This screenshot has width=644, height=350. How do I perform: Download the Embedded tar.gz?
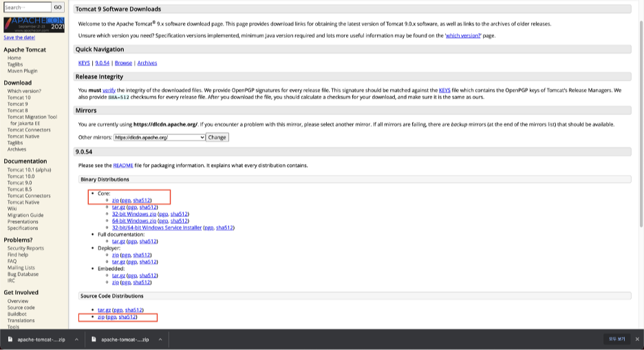click(119, 276)
